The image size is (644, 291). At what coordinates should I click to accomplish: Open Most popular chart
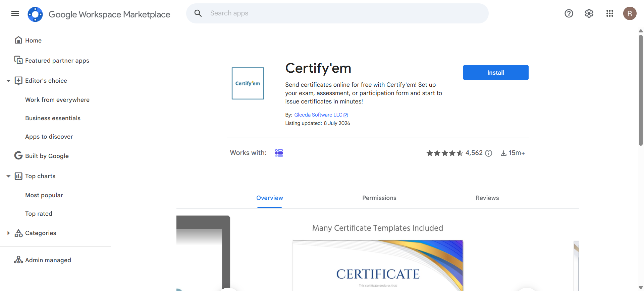coord(44,195)
